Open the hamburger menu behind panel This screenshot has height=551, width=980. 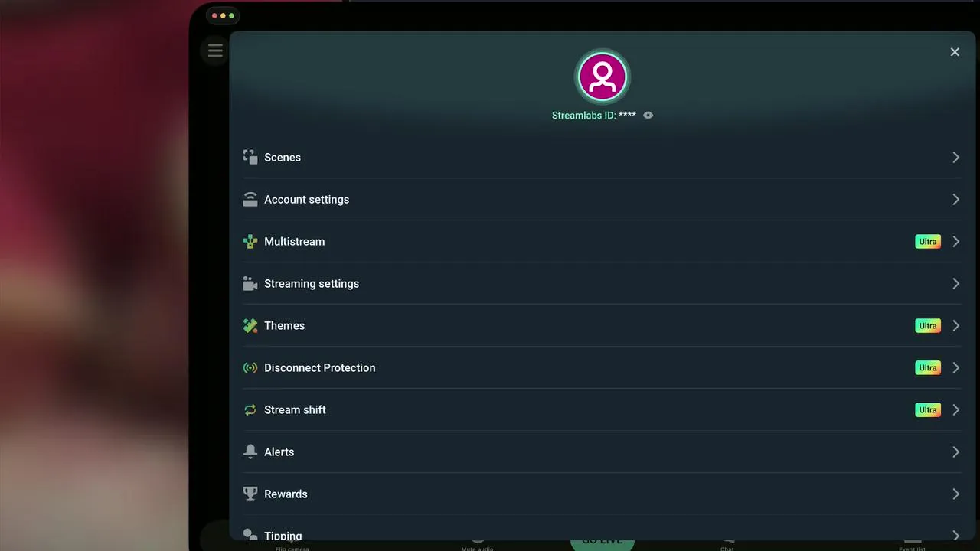(215, 51)
